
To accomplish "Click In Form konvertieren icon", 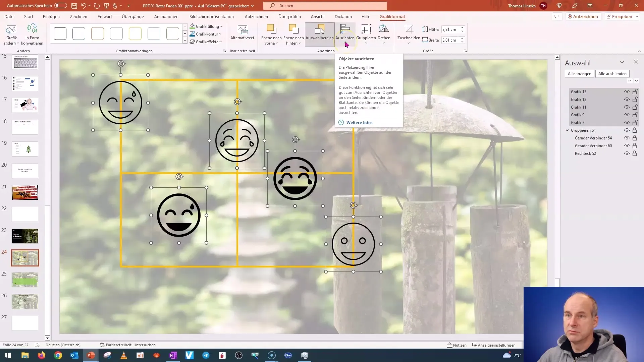I will 32,29.
